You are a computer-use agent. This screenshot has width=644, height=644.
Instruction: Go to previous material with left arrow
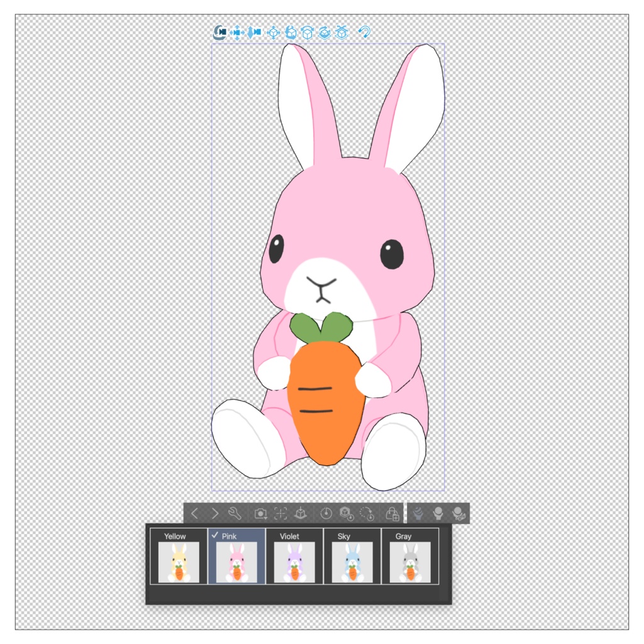[194, 514]
